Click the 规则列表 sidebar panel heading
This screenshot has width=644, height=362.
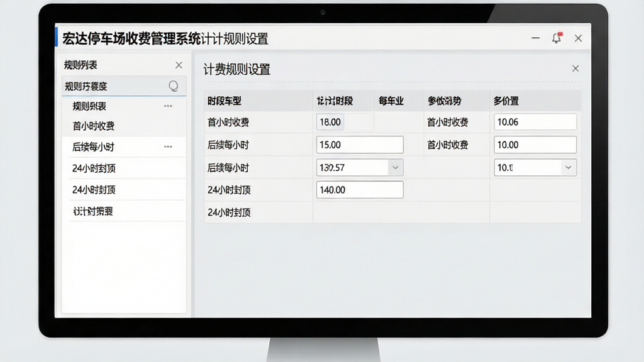click(x=80, y=65)
